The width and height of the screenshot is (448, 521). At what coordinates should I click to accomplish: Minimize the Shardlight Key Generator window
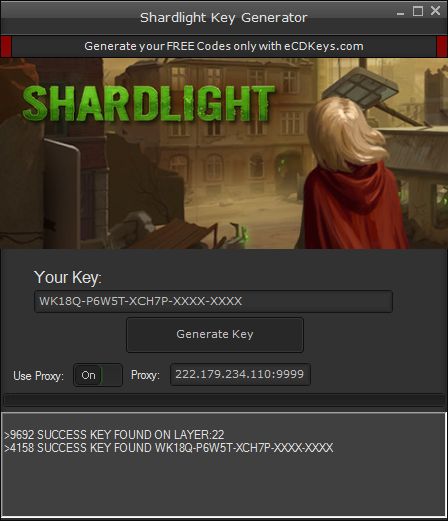[400, 13]
